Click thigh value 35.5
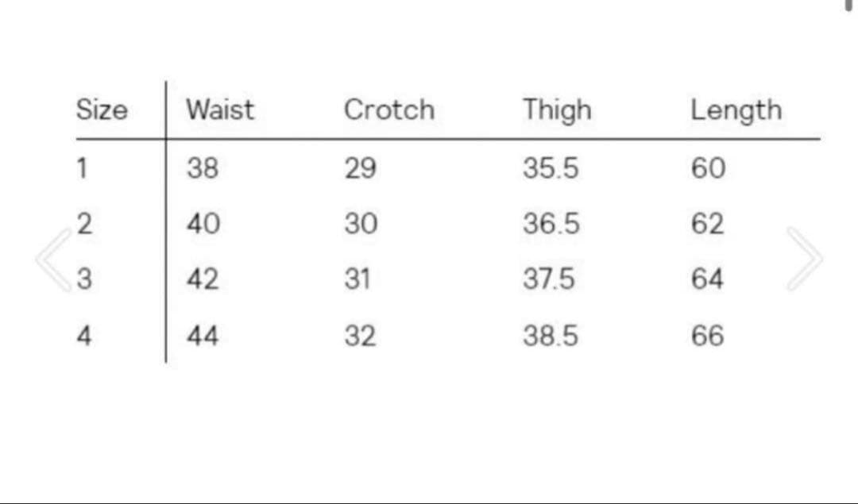858x504 pixels. [551, 168]
